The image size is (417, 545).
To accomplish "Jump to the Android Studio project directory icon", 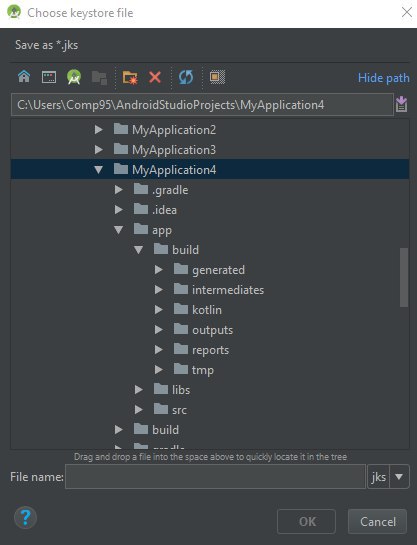I will (74, 77).
